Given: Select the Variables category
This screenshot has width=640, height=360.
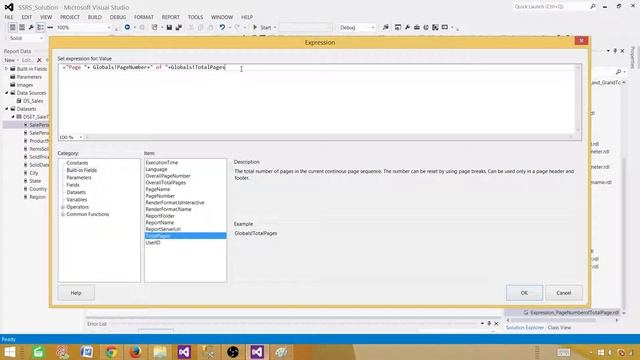Looking at the screenshot, I should coord(76,200).
